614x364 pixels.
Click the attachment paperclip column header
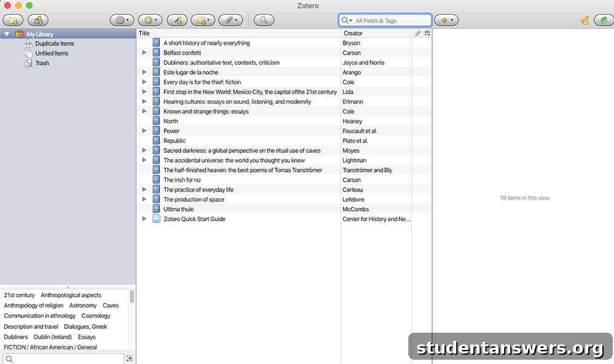[x=418, y=33]
